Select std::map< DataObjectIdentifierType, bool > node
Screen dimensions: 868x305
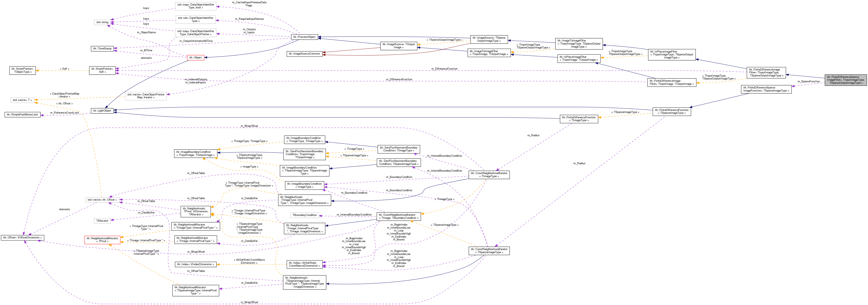195,6
